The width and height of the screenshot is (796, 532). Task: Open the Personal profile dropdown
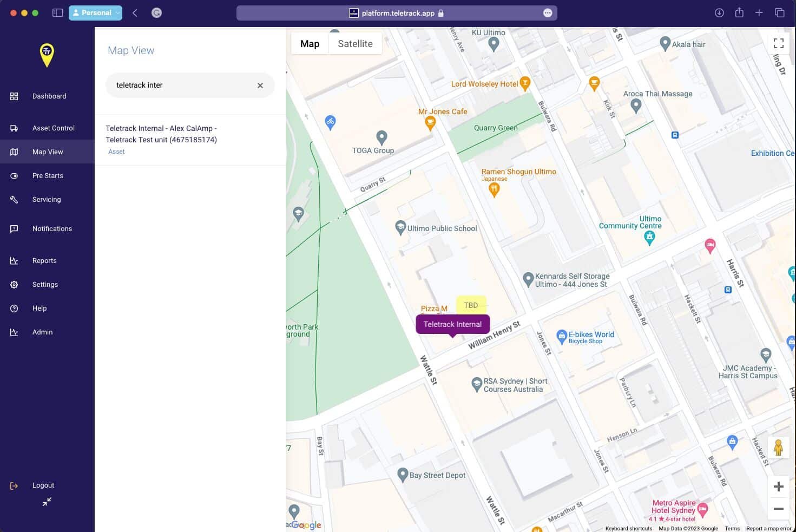(x=95, y=13)
